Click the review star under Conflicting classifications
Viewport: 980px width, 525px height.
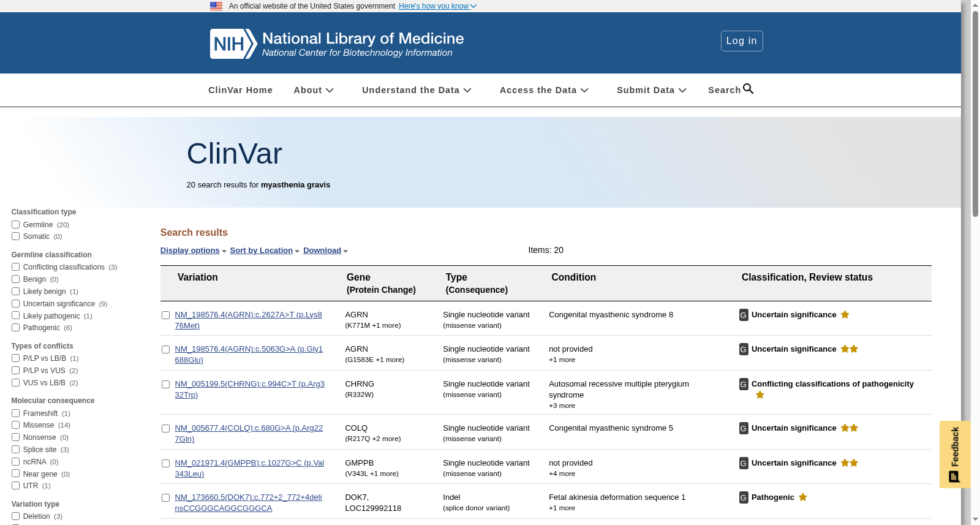(x=760, y=395)
